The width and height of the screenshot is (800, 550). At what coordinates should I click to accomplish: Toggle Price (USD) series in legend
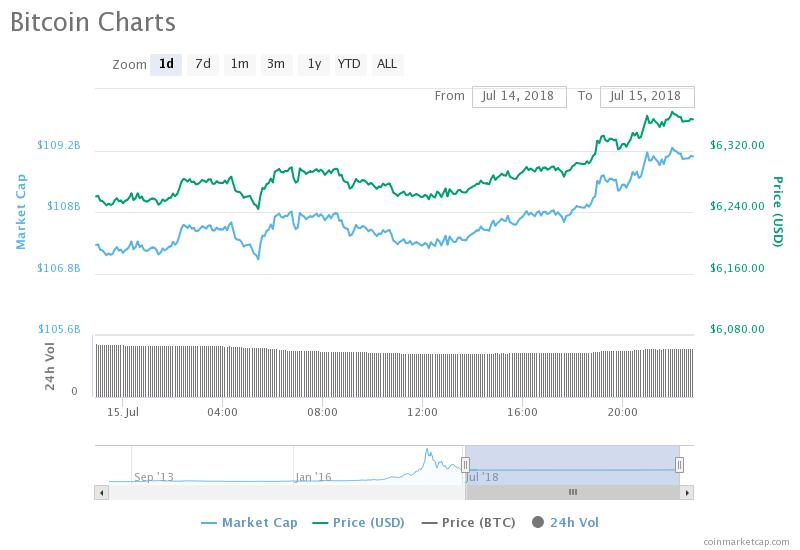[358, 522]
